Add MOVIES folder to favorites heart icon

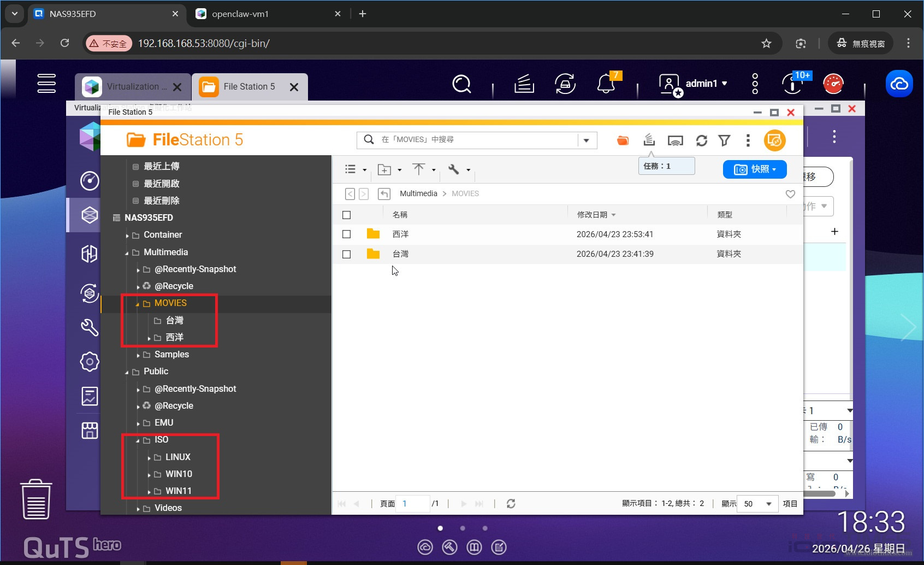click(x=790, y=194)
